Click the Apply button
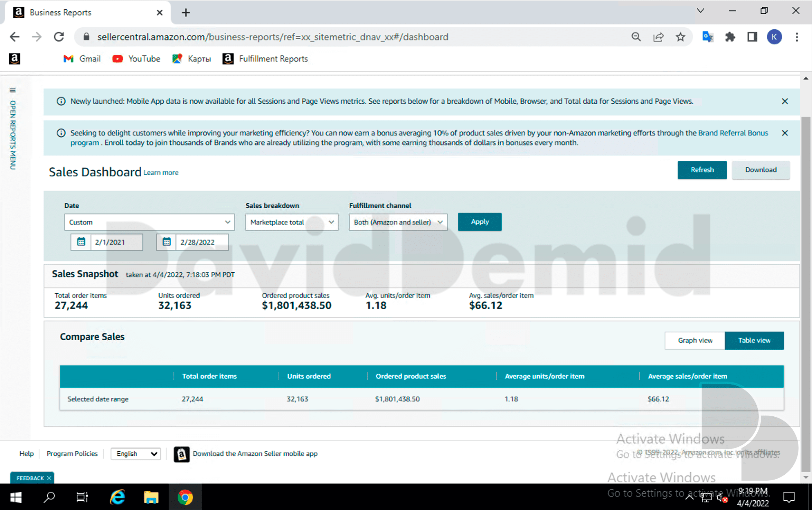The height and width of the screenshot is (510, 812). pyautogui.click(x=480, y=222)
